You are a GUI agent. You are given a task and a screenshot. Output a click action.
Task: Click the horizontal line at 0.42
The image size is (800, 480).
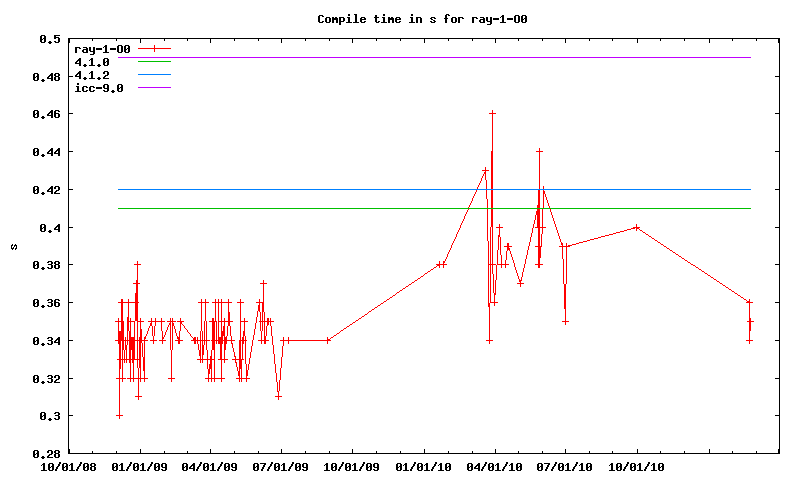tap(300, 190)
